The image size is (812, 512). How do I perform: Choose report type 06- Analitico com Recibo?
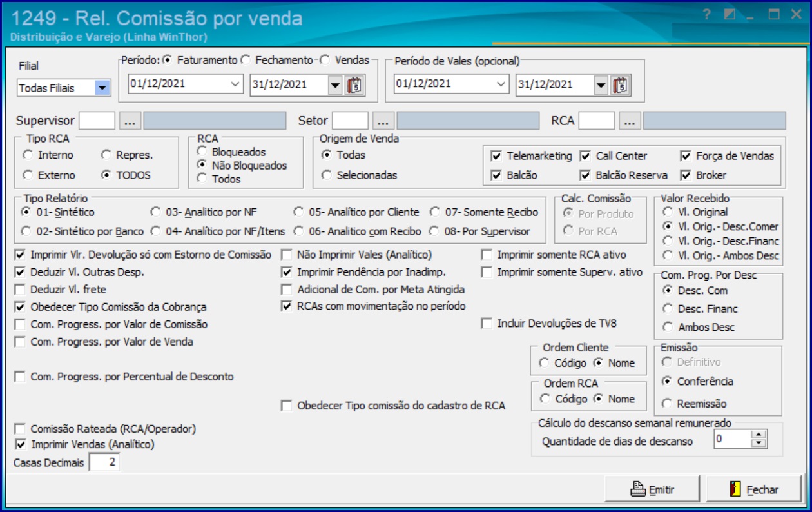358,231
